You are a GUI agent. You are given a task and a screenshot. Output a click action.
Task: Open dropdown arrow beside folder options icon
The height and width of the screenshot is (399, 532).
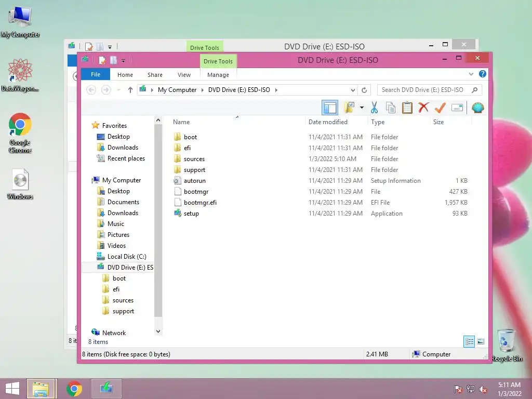coord(362,108)
